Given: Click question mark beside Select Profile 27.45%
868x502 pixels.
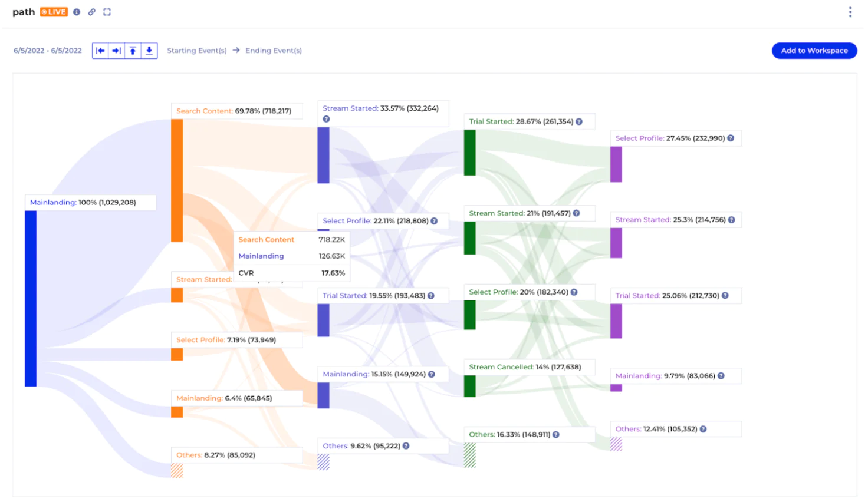Looking at the screenshot, I should pyautogui.click(x=731, y=138).
